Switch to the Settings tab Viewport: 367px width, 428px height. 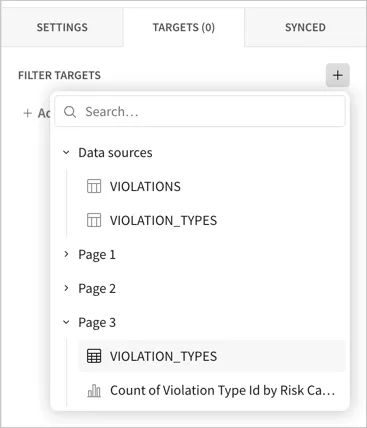click(x=62, y=27)
